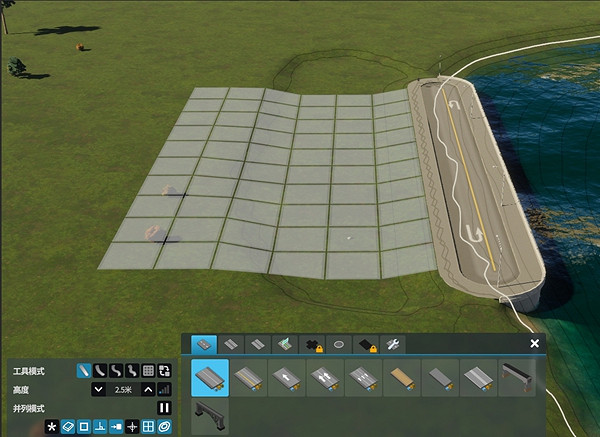The width and height of the screenshot is (600, 437).
Task: Toggle snap to zoning cell grid
Action: (148, 427)
